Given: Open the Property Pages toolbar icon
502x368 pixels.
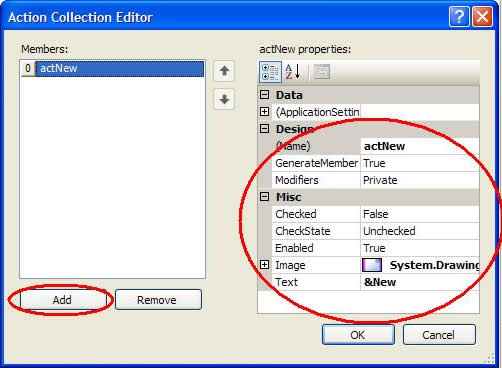Looking at the screenshot, I should click(322, 72).
